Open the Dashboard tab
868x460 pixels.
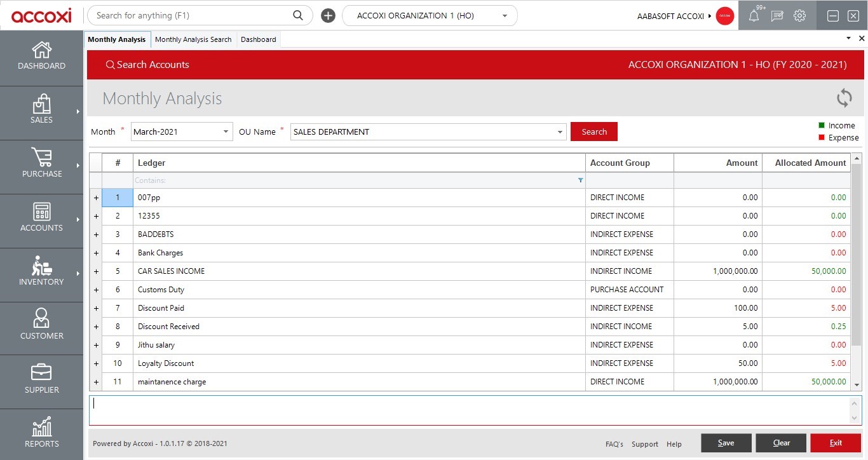[x=258, y=39]
